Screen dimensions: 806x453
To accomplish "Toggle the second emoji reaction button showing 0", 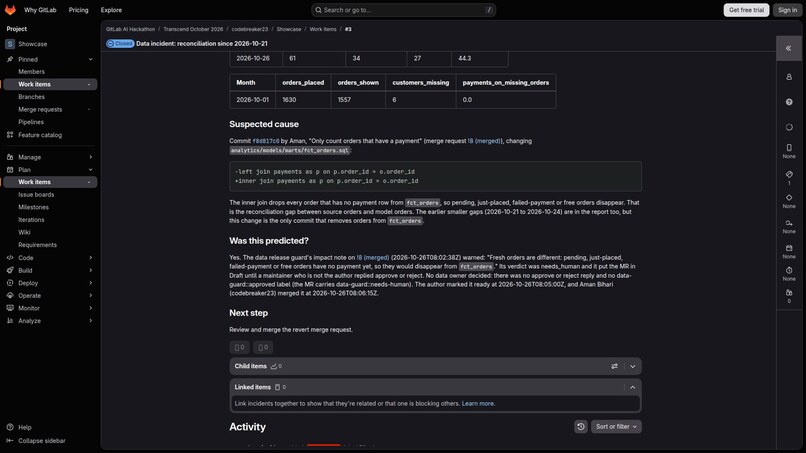I will [263, 347].
